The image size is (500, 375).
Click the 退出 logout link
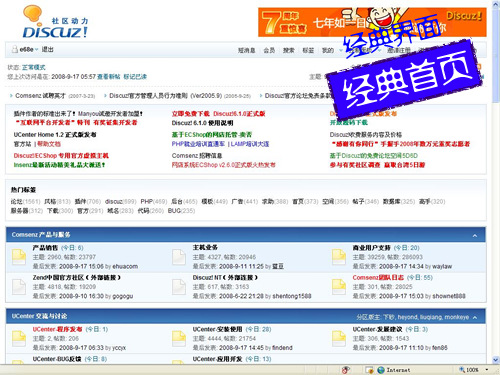pyautogui.click(x=48, y=49)
